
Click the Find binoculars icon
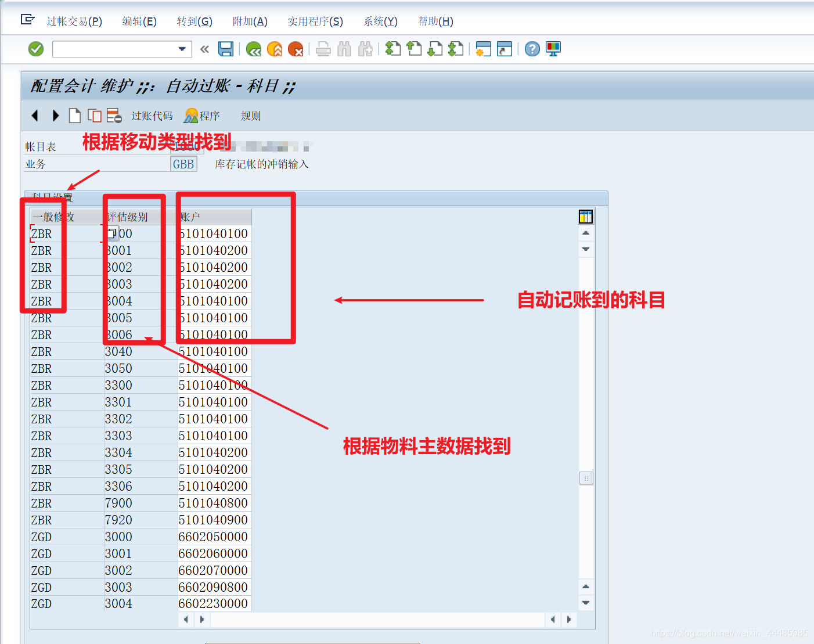coord(344,49)
